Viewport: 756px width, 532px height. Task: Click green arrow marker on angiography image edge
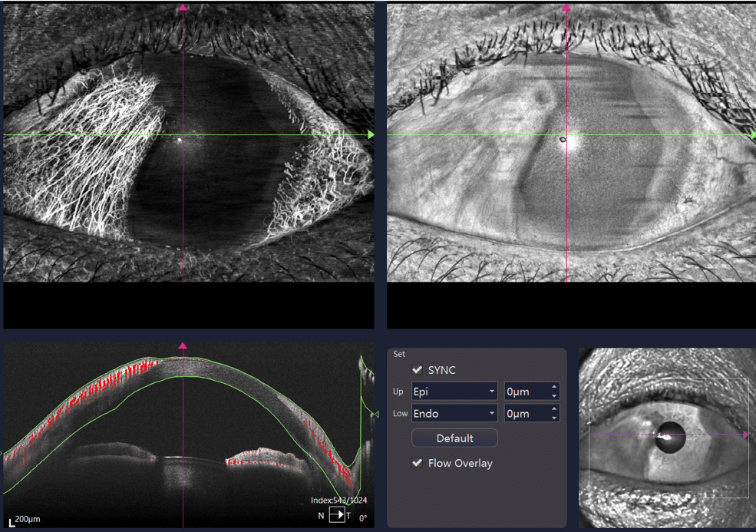[x=371, y=135]
